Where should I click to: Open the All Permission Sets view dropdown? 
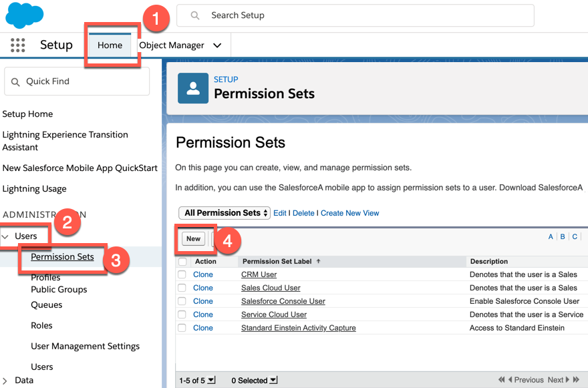pyautogui.click(x=225, y=213)
